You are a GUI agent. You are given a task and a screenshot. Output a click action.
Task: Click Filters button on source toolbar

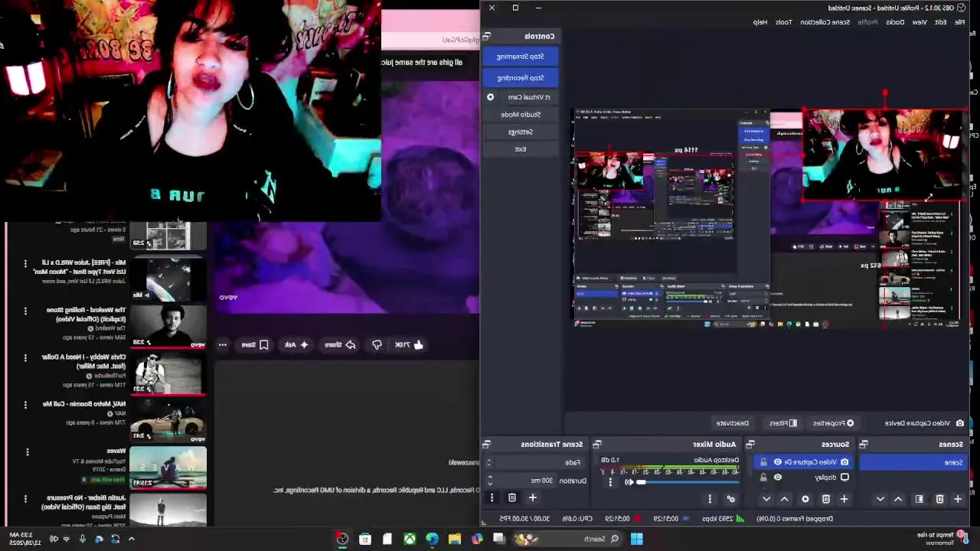point(783,423)
